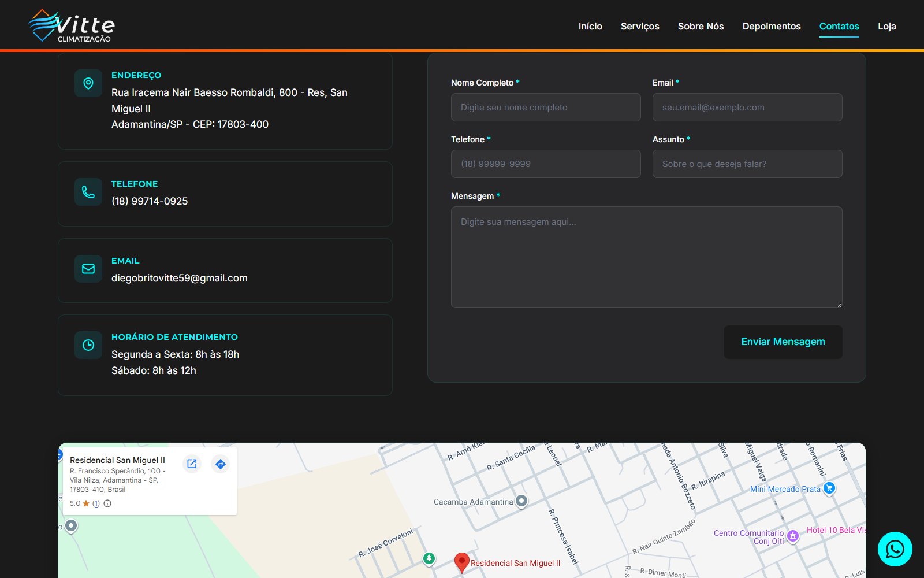Click the phone number (18) 99714-0925
924x578 pixels.
(x=150, y=201)
